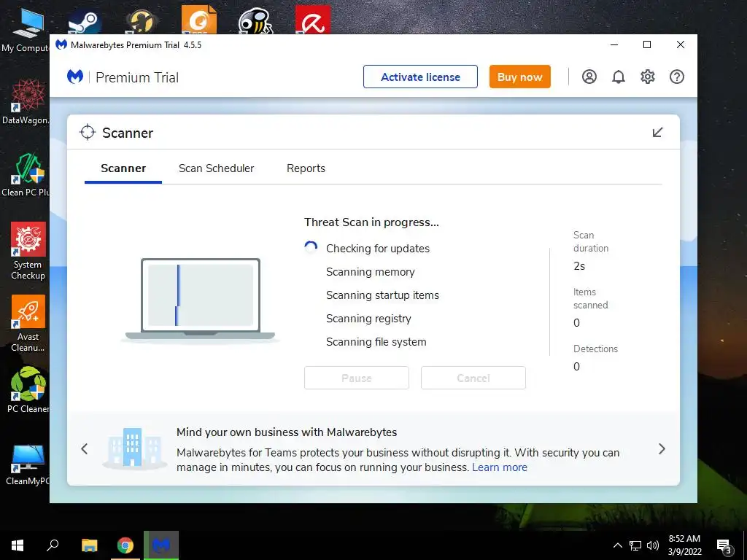Select the My Computer desktop icon

pos(26,31)
